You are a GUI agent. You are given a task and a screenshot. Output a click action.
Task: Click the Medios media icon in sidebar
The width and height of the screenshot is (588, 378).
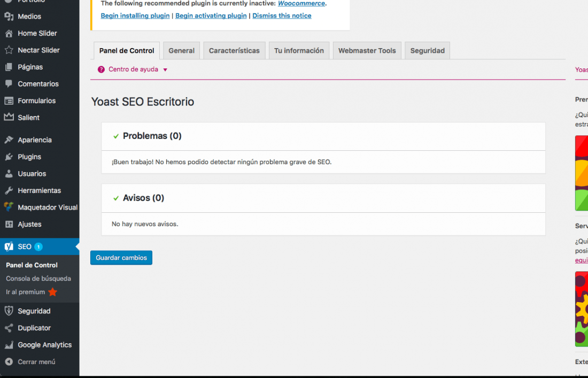[9, 17]
